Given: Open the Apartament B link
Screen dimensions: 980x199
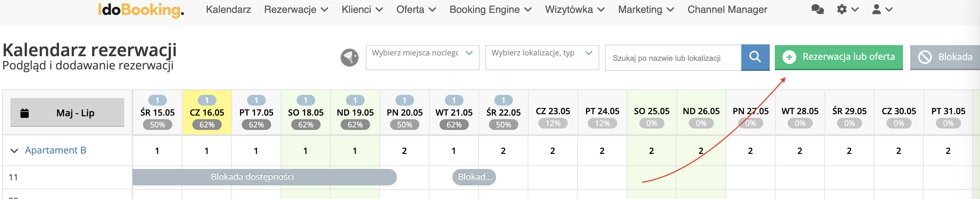Looking at the screenshot, I should coord(56,150).
